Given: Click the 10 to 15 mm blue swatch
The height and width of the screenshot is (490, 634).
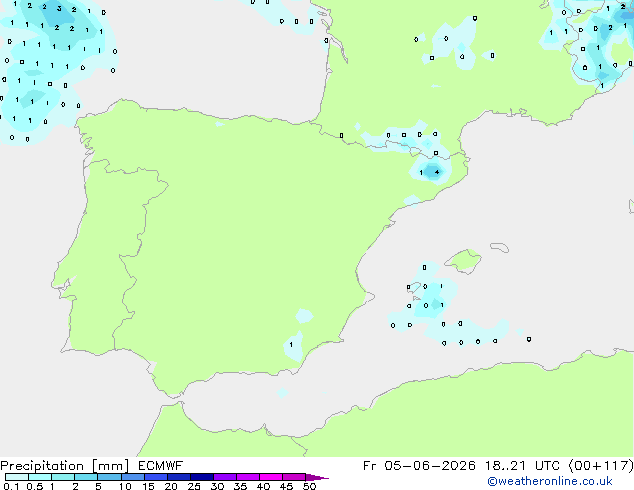Looking at the screenshot, I should tap(133, 477).
